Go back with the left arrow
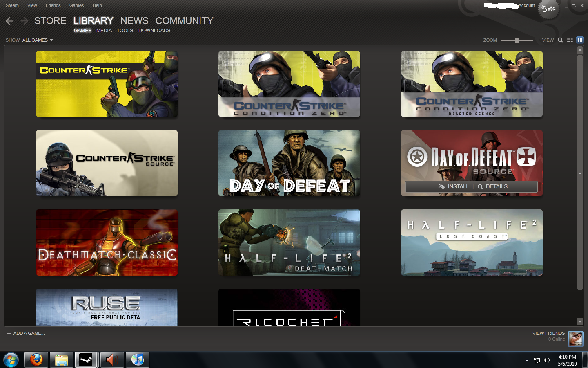This screenshot has height=368, width=588. pos(10,21)
